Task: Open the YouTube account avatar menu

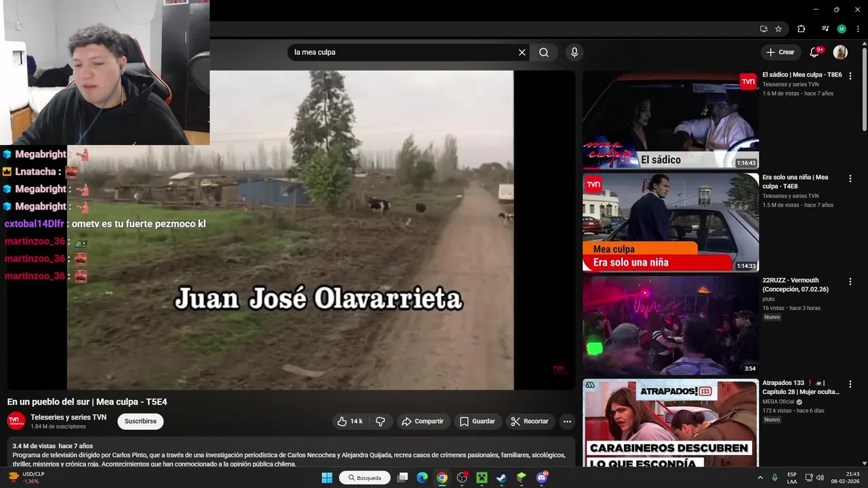Action: 840,52
